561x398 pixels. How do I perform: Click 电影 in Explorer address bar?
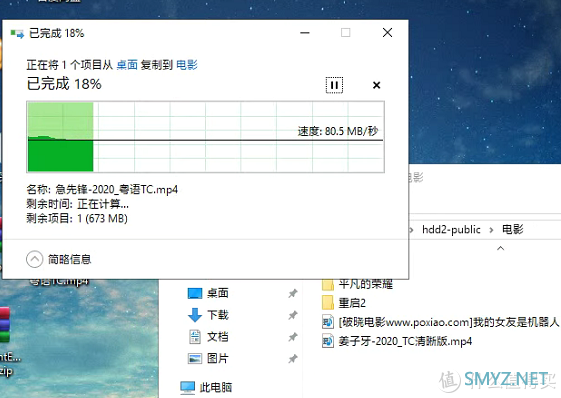[513, 229]
